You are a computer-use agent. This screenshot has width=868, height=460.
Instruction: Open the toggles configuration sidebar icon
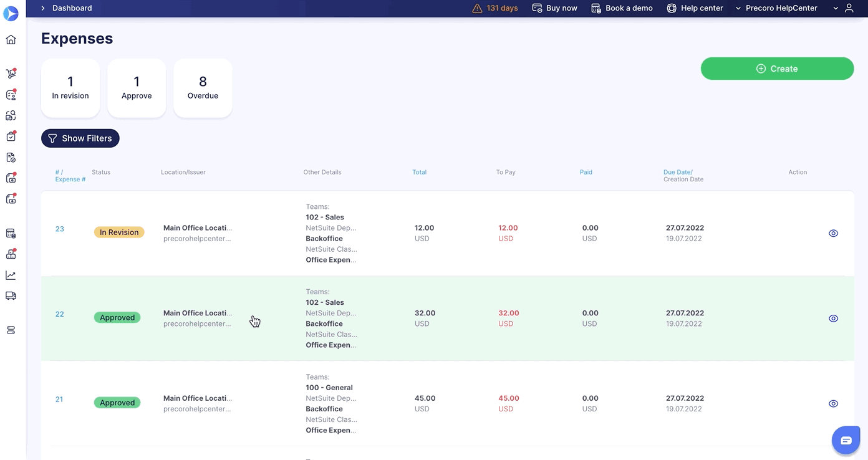coord(11,330)
